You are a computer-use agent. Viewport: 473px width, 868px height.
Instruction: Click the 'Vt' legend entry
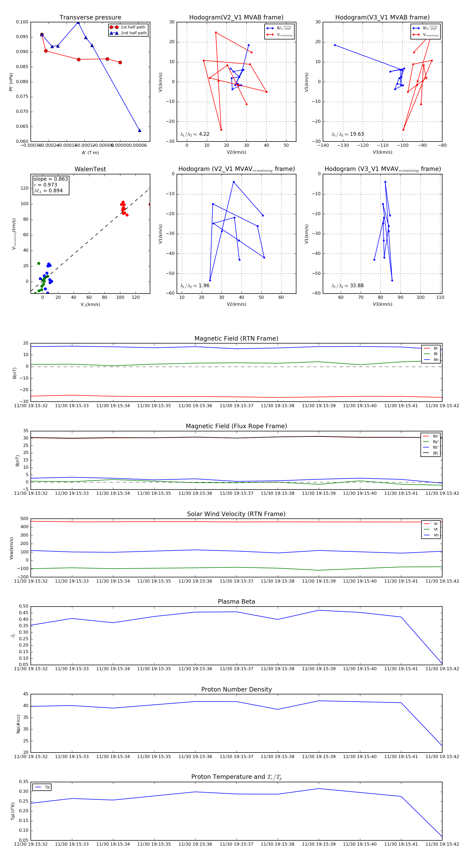(431, 529)
